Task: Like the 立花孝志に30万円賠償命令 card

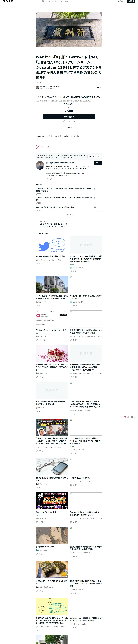Action: click(x=37, y=451)
